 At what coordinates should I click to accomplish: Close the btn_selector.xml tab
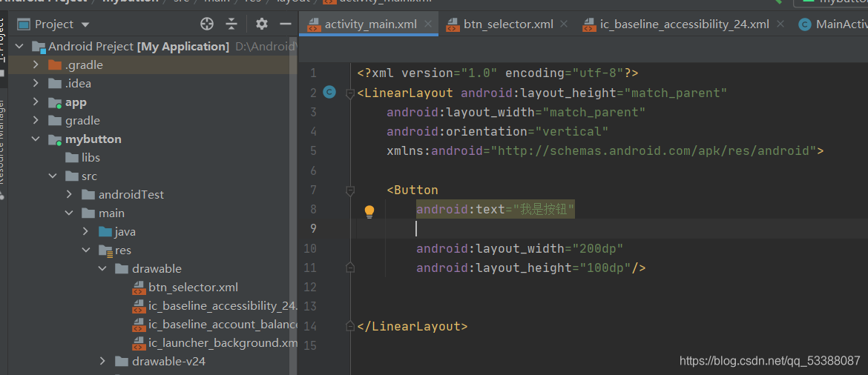click(x=564, y=24)
